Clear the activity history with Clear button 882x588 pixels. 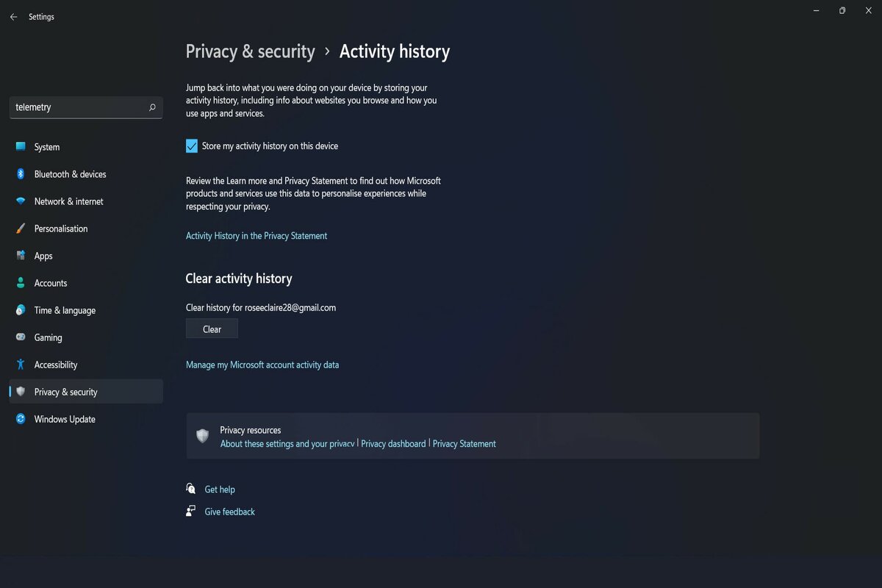click(212, 329)
